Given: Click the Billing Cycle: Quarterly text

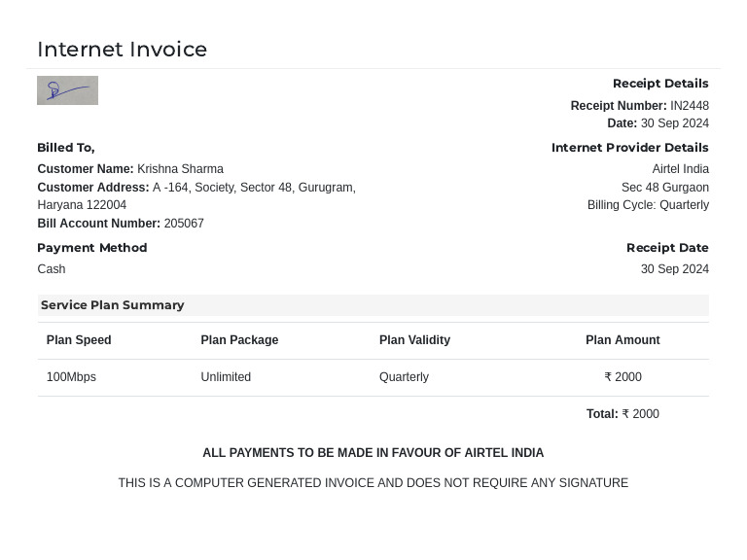Looking at the screenshot, I should (x=648, y=205).
